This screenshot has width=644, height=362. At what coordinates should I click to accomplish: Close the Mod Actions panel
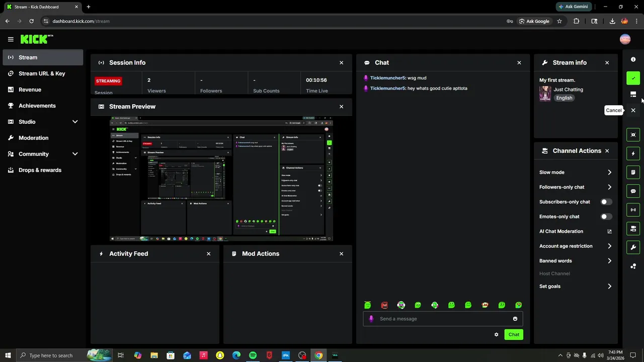[341, 254]
